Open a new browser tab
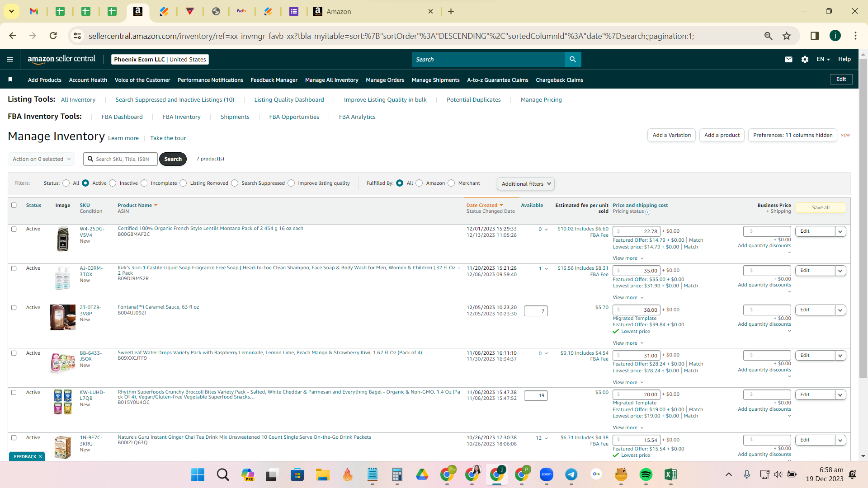Image resolution: width=868 pixels, height=488 pixels. point(451,11)
